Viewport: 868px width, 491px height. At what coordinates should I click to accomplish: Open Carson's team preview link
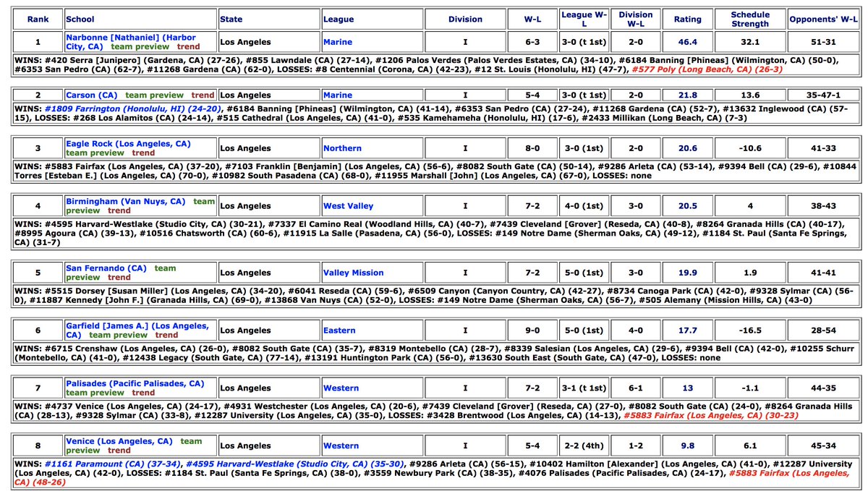coord(155,95)
